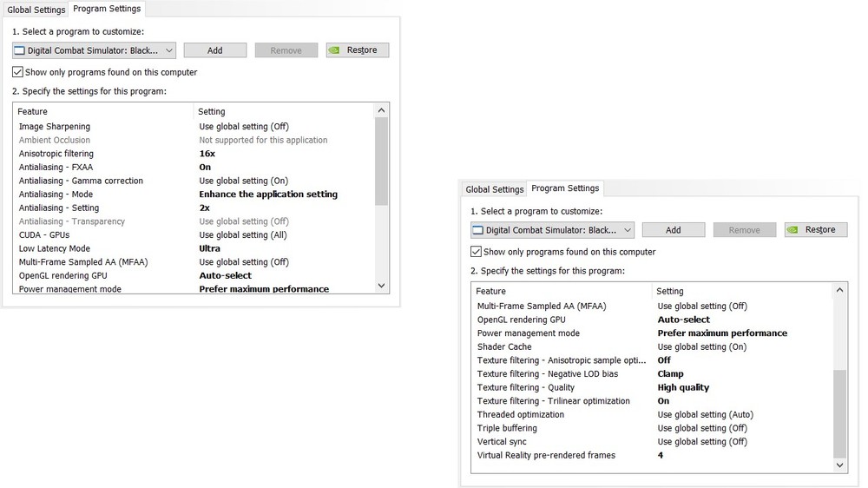Click the scrollbar thumb in the left settings list

coord(382,161)
